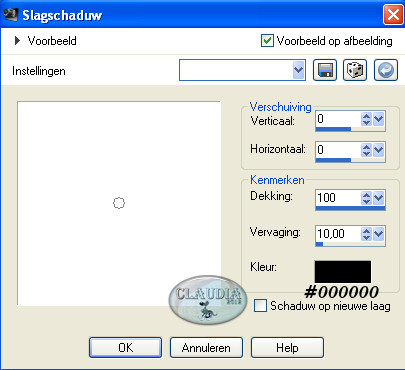Open the Verticaal value dropdown arrow
The image size is (405, 370).
click(x=379, y=119)
